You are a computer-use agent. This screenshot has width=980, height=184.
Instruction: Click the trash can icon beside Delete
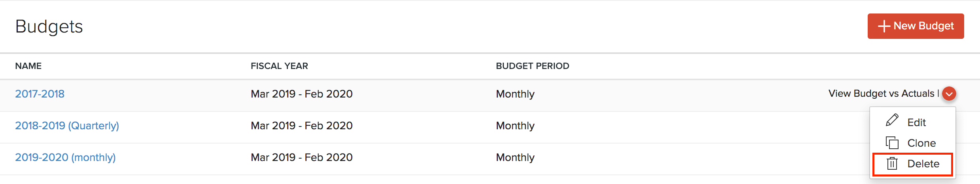coord(892,163)
